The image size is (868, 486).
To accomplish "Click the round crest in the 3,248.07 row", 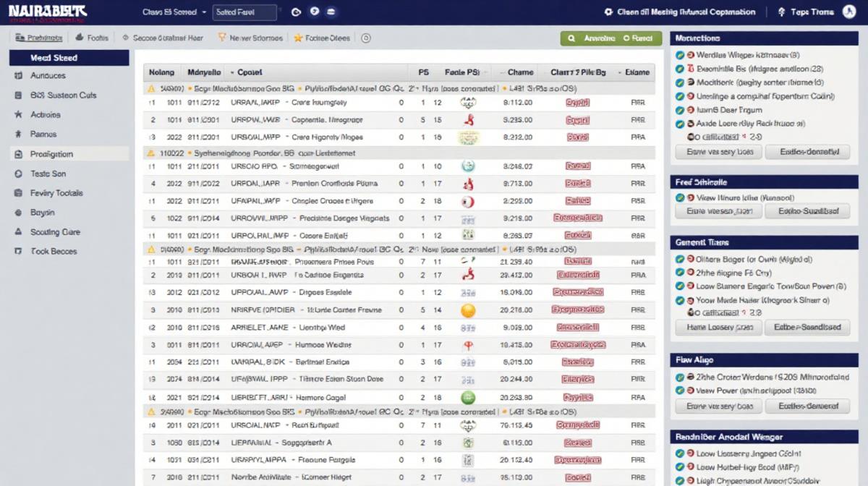I will [x=467, y=166].
